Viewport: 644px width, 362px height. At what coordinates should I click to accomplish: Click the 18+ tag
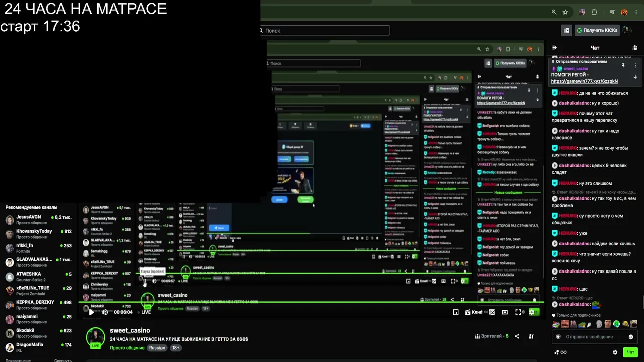pos(176,348)
